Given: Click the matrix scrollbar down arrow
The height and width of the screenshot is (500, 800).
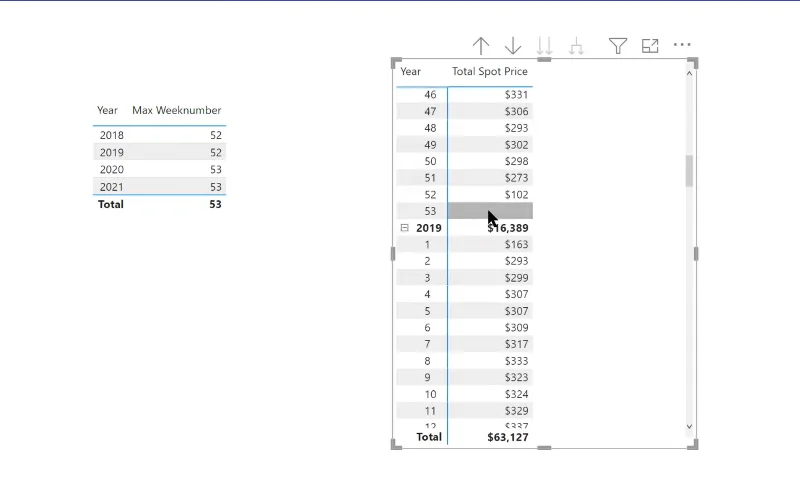Looking at the screenshot, I should pyautogui.click(x=689, y=427).
